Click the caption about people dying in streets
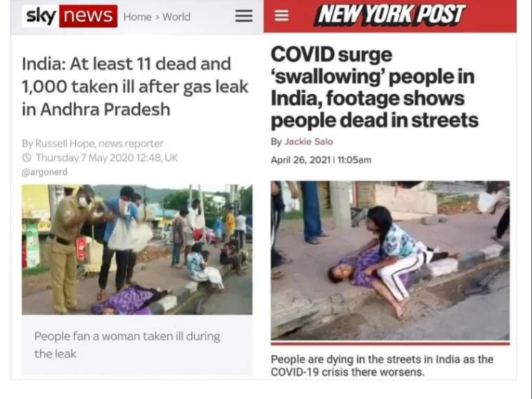The image size is (532, 399). click(x=382, y=366)
